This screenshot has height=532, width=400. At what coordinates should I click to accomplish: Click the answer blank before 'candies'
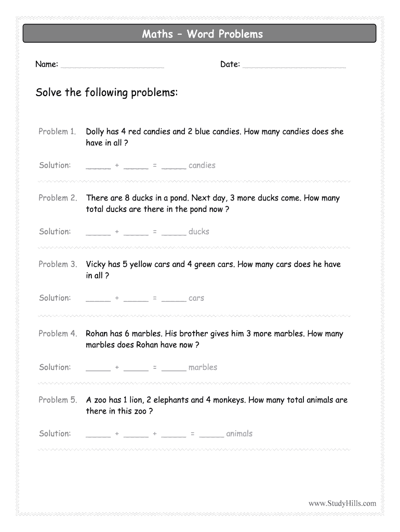(174, 166)
